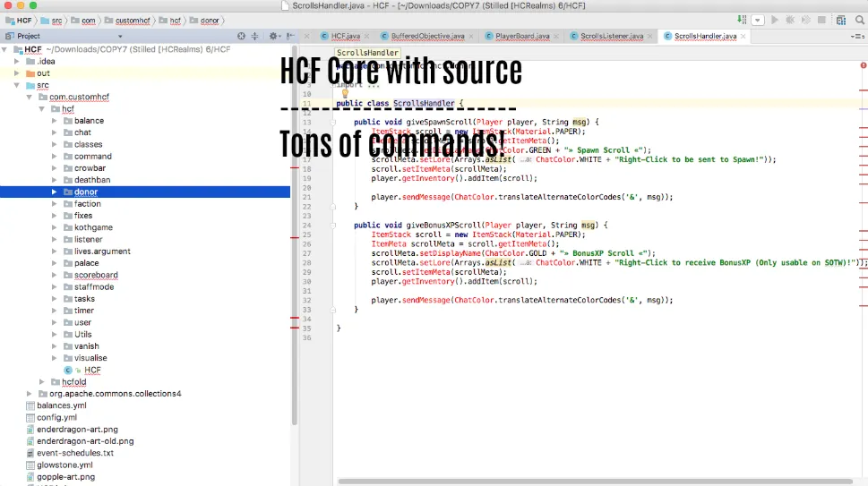Open the Project panel gear settings
The image size is (868, 486).
pos(273,36)
